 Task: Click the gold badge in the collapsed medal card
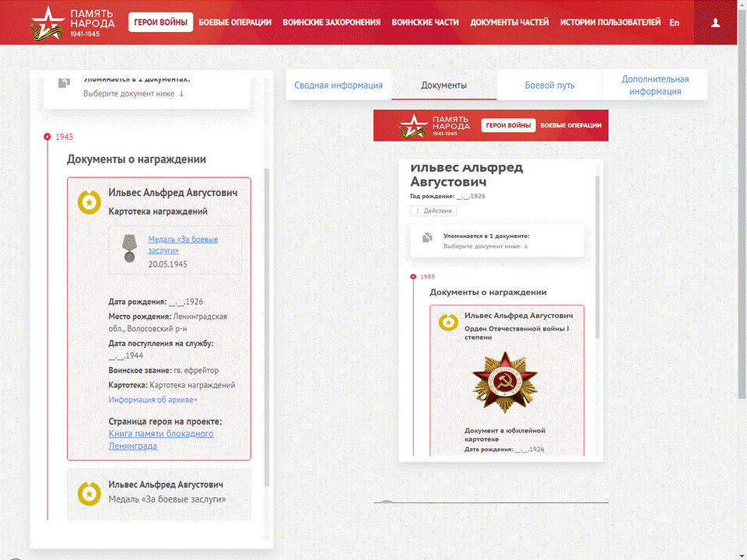pos(89,493)
